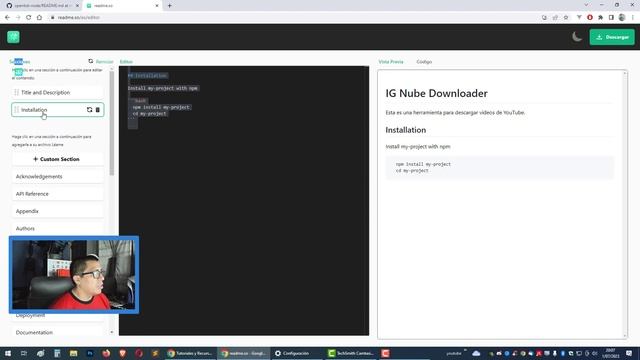640x360 pixels.
Task: Click the Descargar download button
Action: pos(612,37)
